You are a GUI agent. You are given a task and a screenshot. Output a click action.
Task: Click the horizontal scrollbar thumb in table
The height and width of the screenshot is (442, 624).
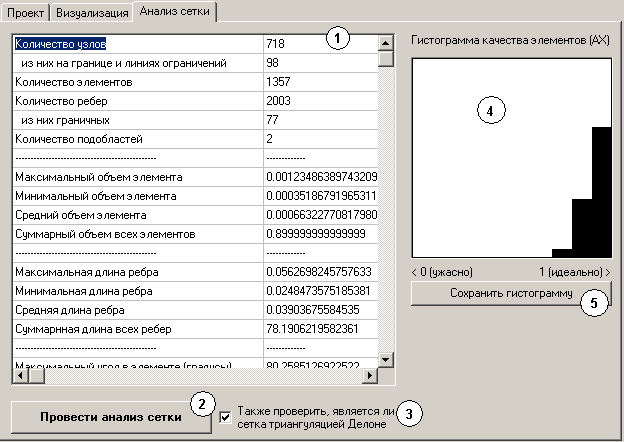point(37,375)
